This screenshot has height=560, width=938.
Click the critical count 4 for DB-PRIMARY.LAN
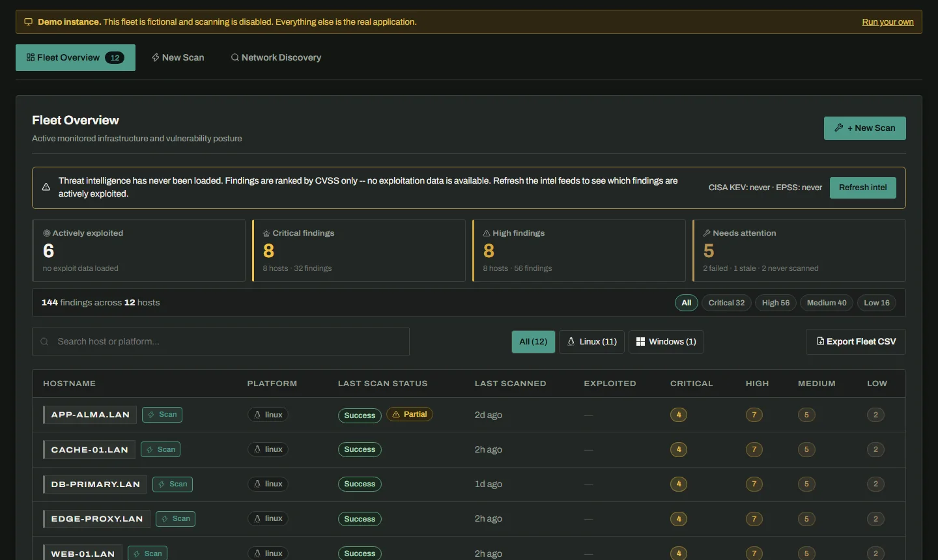pos(679,484)
